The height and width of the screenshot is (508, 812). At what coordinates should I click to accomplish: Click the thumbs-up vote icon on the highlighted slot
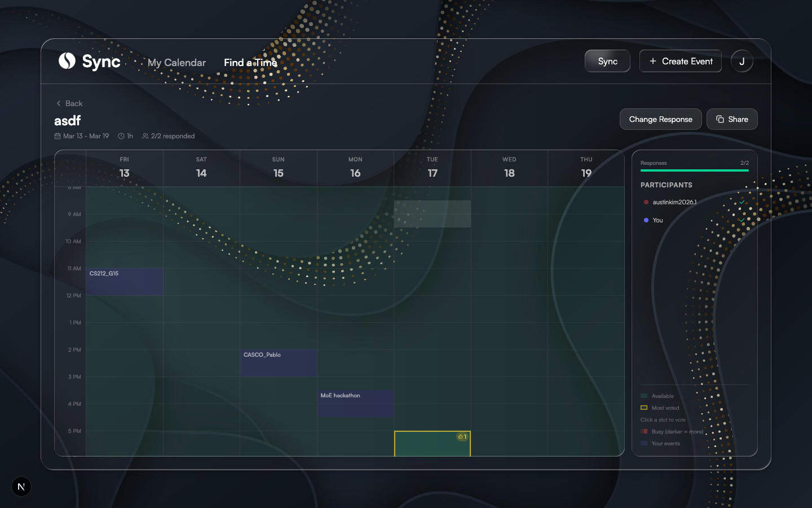point(462,436)
